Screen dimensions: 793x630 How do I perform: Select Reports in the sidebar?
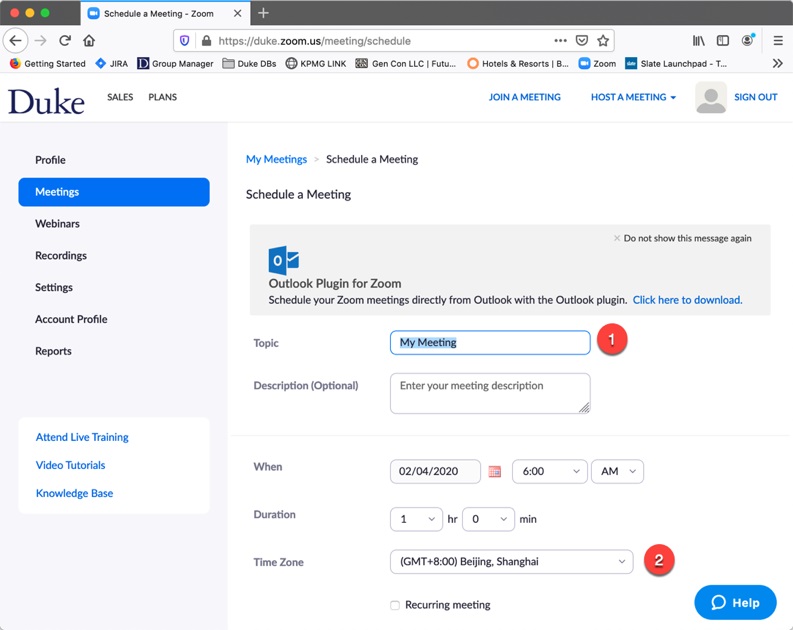pyautogui.click(x=53, y=351)
